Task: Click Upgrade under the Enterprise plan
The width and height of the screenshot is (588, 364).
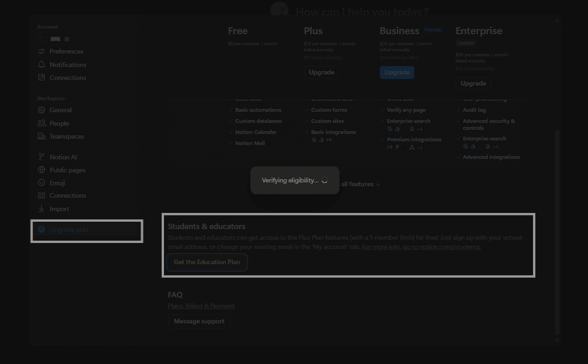Action: click(473, 83)
